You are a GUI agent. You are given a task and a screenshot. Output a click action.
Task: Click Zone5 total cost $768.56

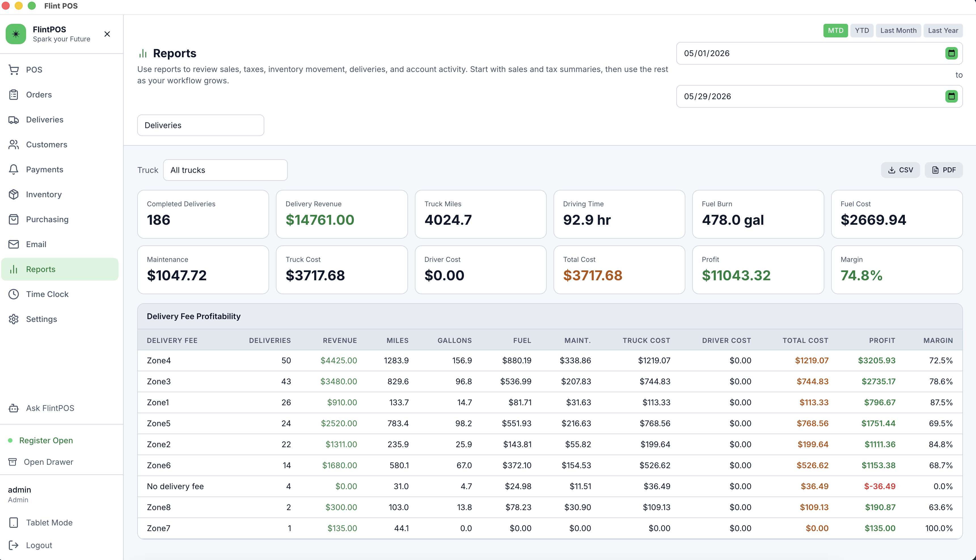812,423
